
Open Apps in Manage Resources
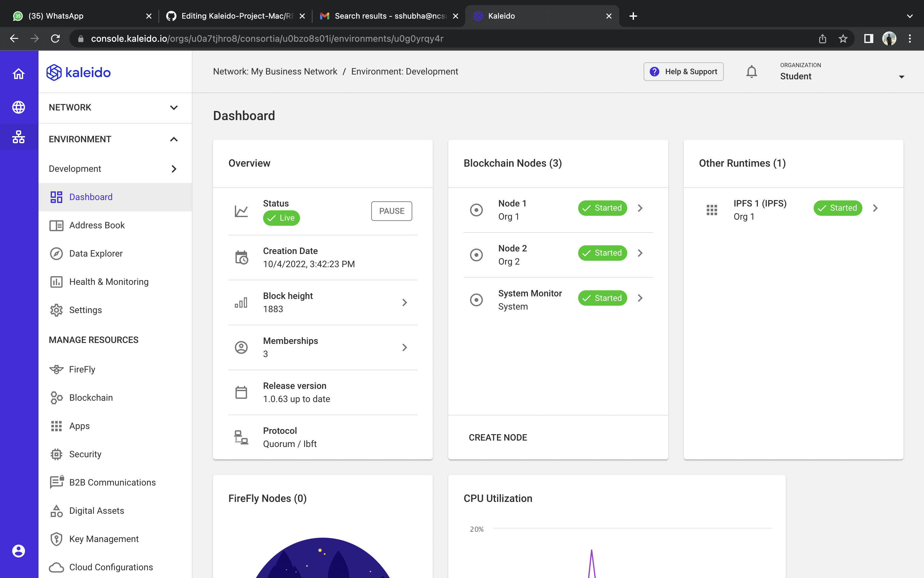[x=115, y=426]
